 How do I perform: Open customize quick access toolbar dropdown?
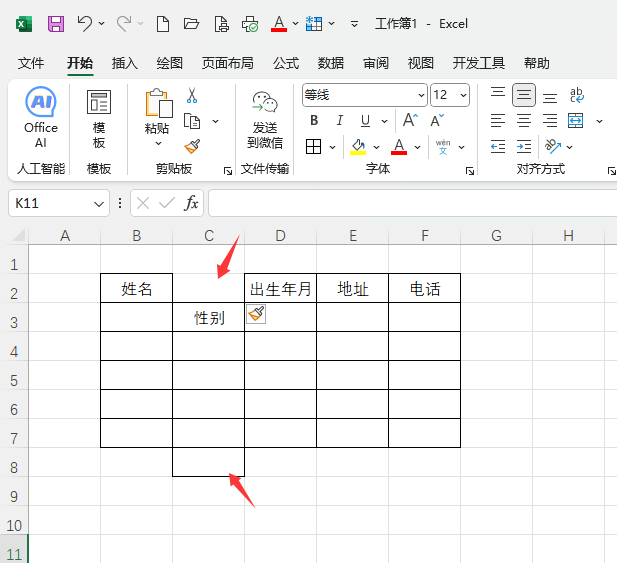(354, 24)
